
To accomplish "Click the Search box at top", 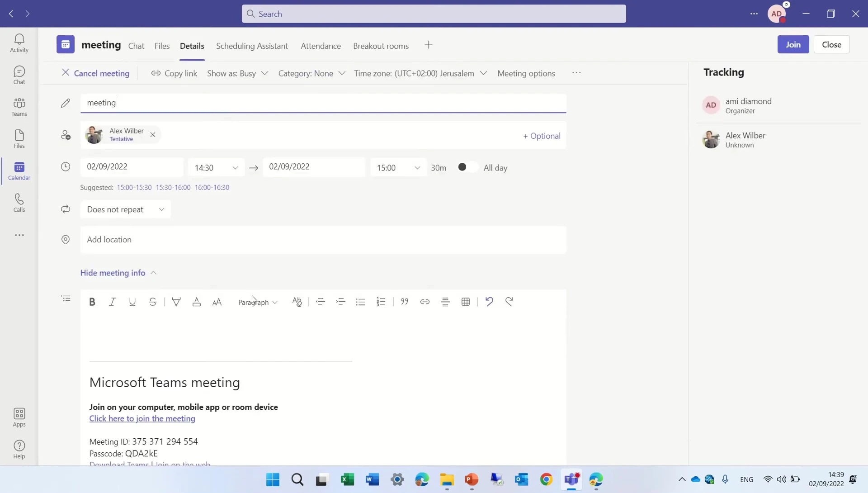I will (434, 14).
